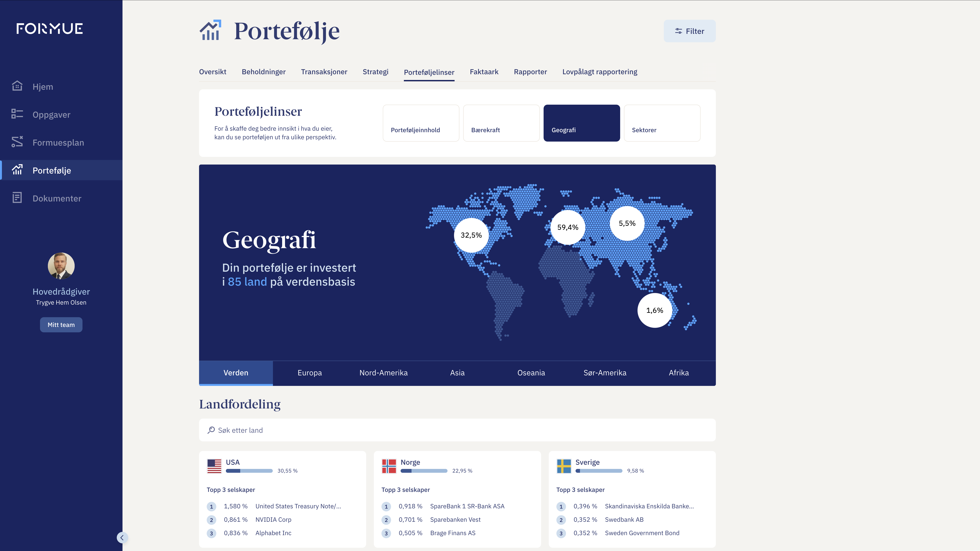Click the 85 land highlighted text

click(247, 282)
